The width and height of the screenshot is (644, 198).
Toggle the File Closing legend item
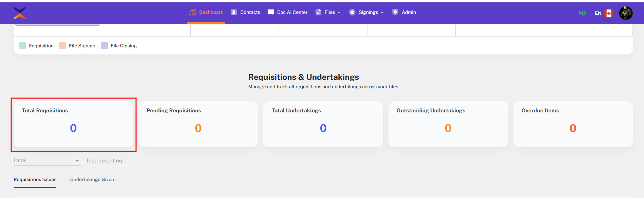tap(119, 46)
